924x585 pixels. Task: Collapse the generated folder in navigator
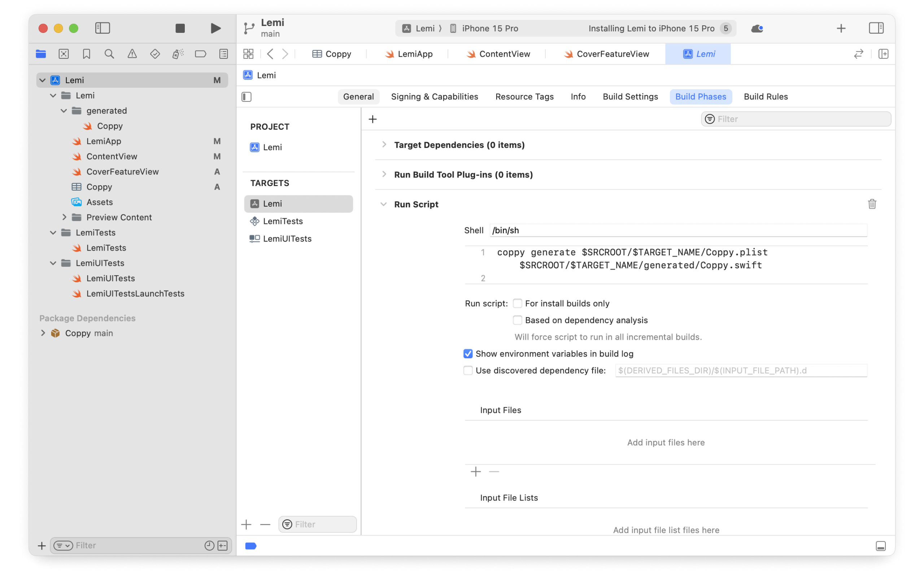point(64,110)
